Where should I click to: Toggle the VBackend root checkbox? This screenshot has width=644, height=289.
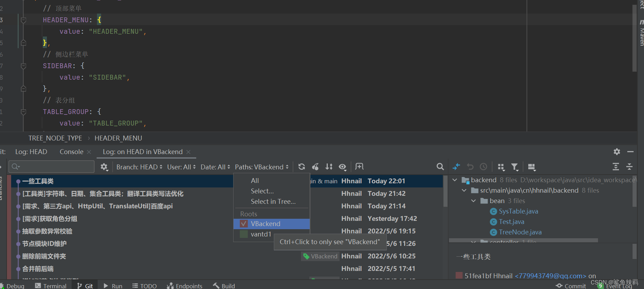point(244,224)
